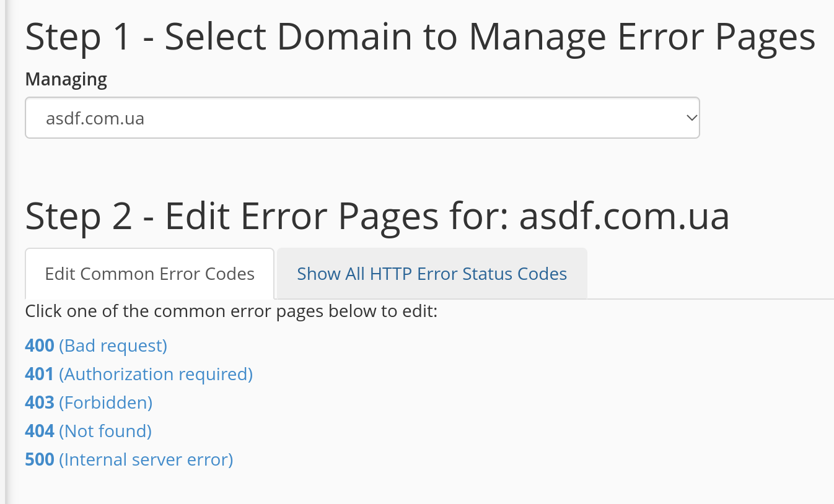The width and height of the screenshot is (834, 504).
Task: Click the chevron arrow of the domain selector
Action: click(691, 118)
